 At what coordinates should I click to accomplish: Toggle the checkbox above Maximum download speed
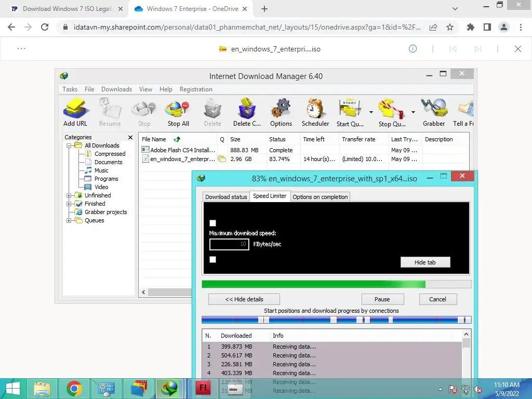(x=212, y=223)
